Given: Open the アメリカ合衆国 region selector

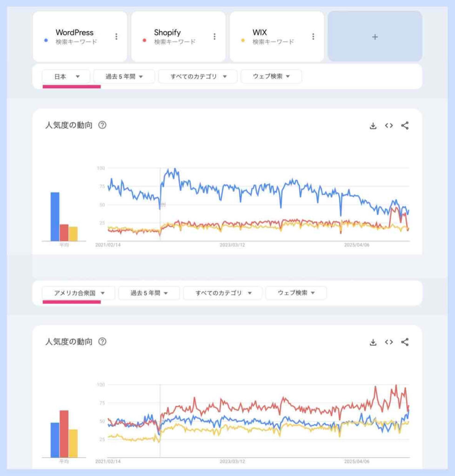Looking at the screenshot, I should 77,293.
